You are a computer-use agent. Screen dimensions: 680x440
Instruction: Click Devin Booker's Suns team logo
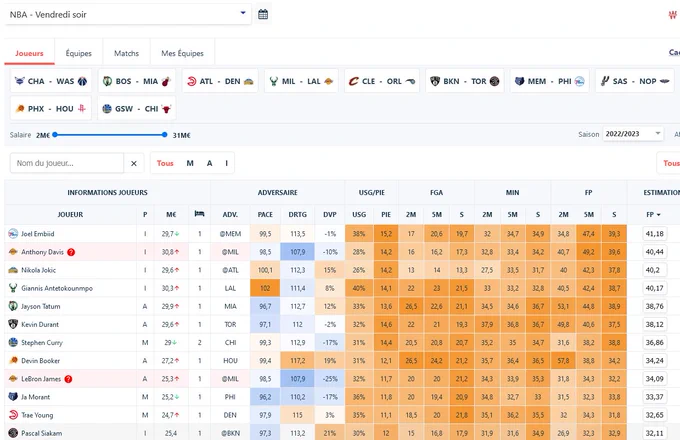click(13, 360)
